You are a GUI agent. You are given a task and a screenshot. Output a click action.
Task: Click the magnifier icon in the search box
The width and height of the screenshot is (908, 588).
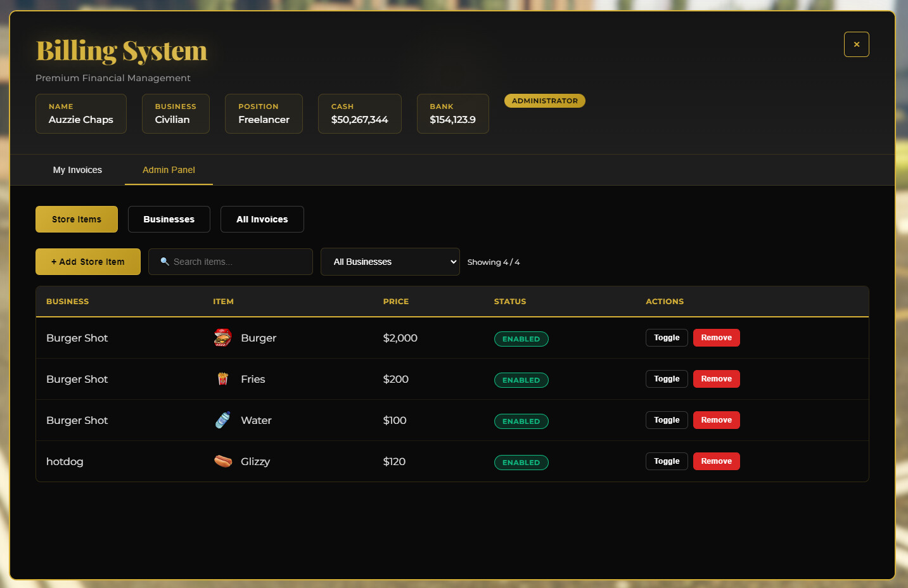165,262
